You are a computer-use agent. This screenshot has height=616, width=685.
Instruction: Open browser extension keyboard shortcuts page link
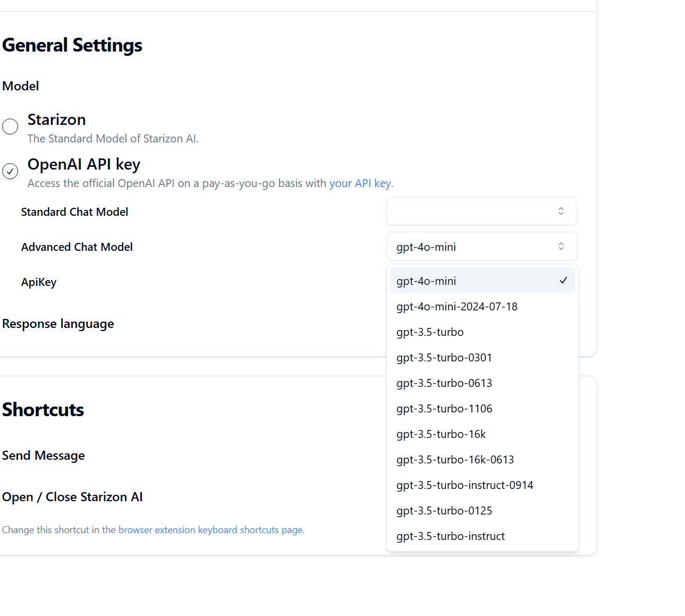[x=210, y=530]
